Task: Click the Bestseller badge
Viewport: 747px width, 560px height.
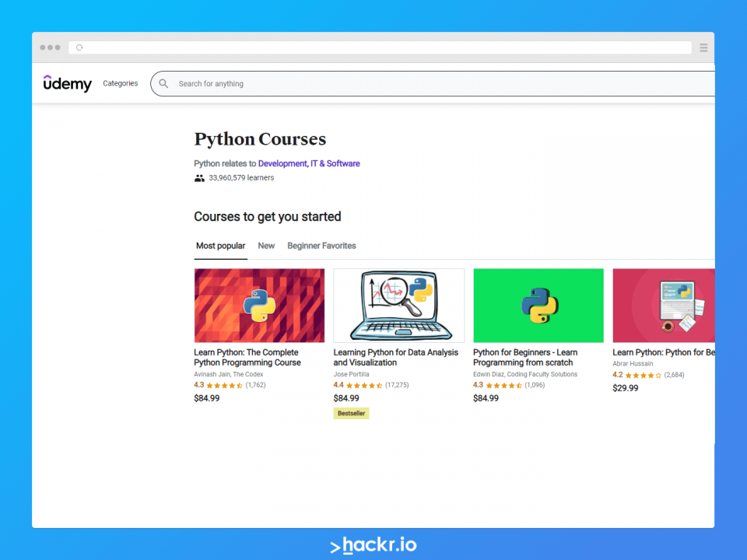Action: pos(351,413)
